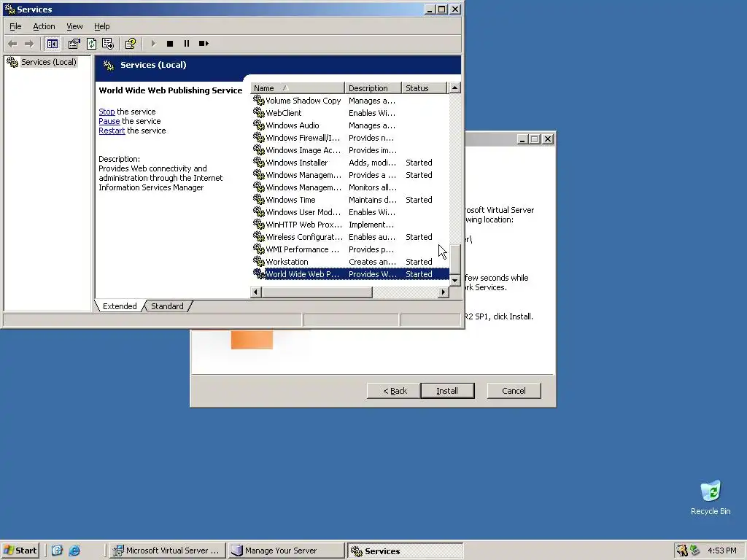Click Install in the setup wizard
Image resolution: width=747 pixels, height=560 pixels.
pos(447,391)
